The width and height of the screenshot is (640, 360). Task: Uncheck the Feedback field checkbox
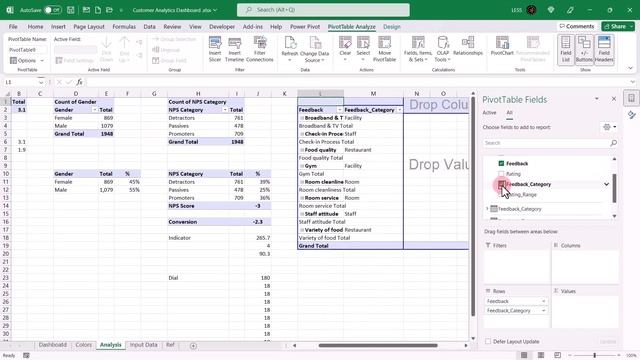tap(501, 163)
